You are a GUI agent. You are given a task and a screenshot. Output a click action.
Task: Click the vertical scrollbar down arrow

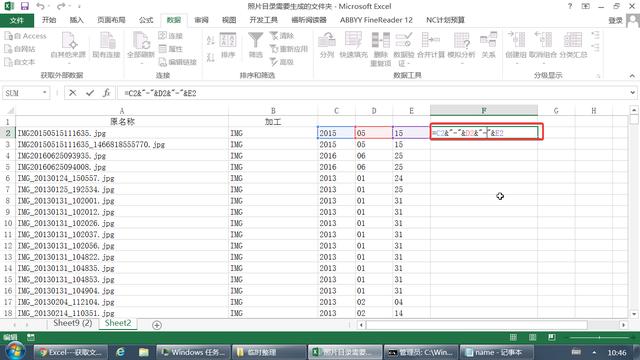point(633,314)
